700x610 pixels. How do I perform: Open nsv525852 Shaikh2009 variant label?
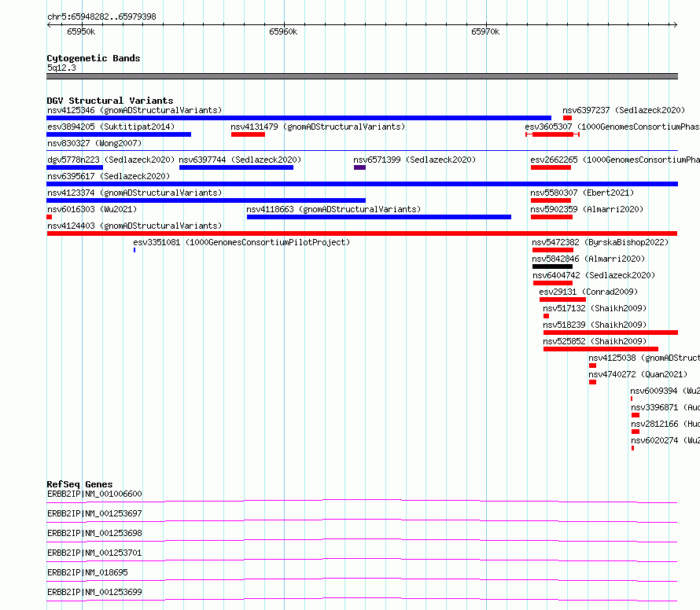pos(595,341)
